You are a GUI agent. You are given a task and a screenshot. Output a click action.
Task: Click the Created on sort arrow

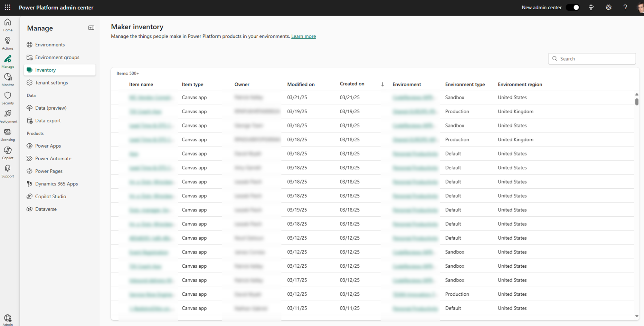[383, 84]
